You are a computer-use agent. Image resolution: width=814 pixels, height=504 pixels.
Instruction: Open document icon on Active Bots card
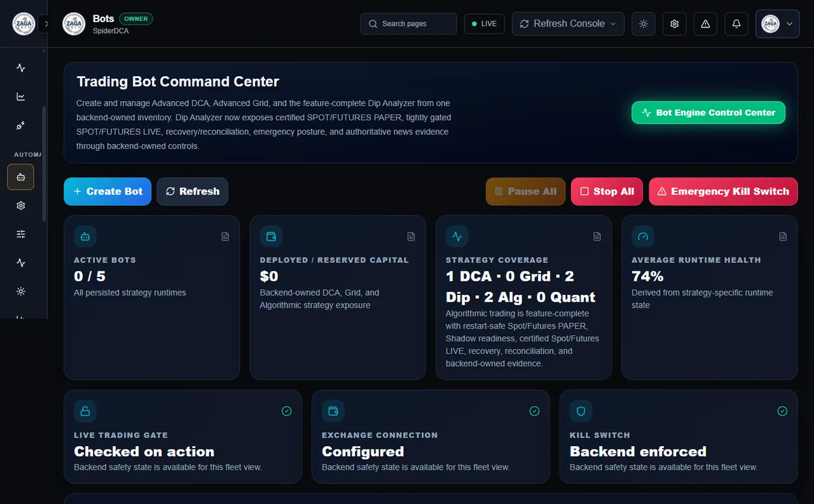(x=225, y=236)
